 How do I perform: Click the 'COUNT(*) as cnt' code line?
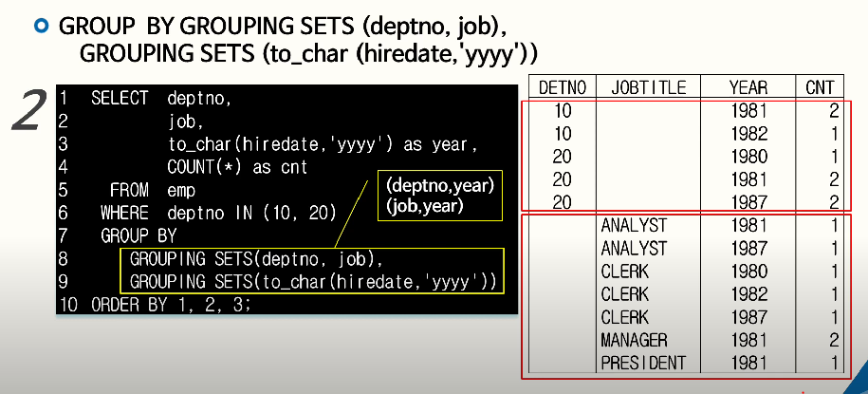237,167
